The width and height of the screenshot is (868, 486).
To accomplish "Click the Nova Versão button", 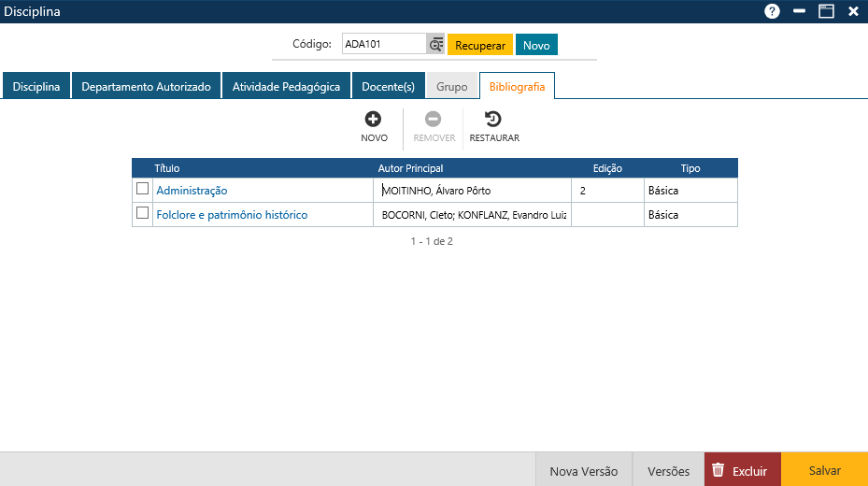I will pyautogui.click(x=584, y=471).
